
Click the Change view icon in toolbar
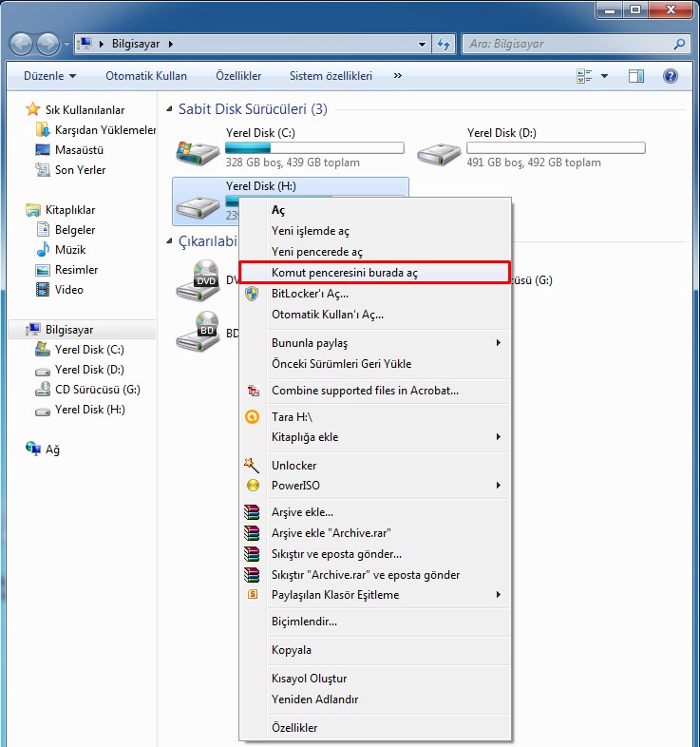(x=585, y=76)
